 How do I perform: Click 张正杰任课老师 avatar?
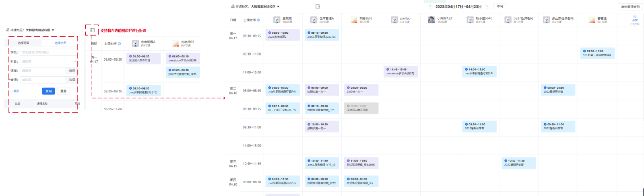pyautogui.click(x=546, y=20)
